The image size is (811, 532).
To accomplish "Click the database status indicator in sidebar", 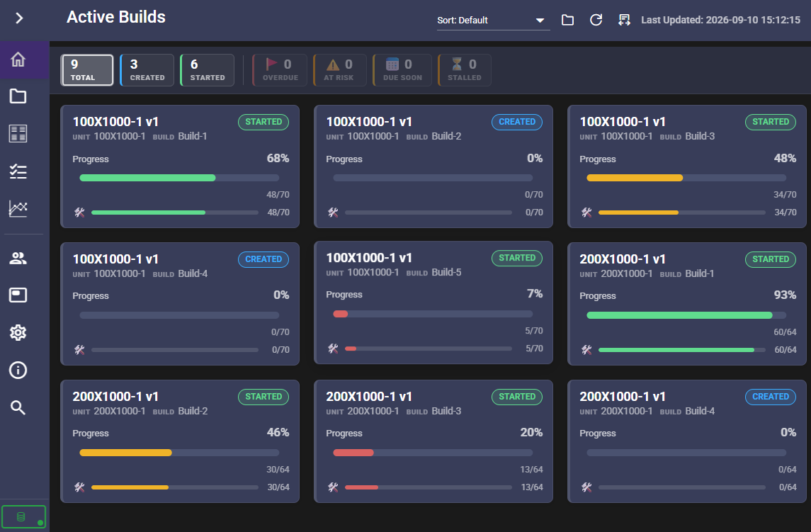I will [24, 516].
